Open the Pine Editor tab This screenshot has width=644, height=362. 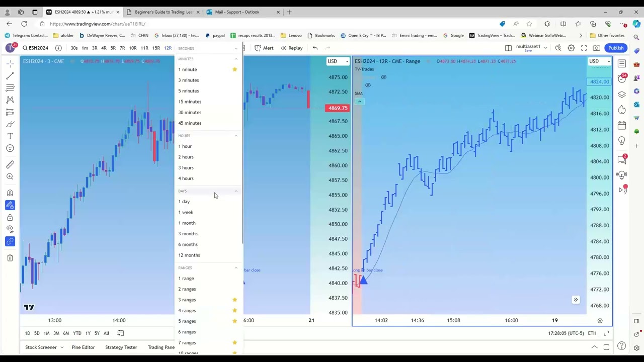tap(83, 347)
